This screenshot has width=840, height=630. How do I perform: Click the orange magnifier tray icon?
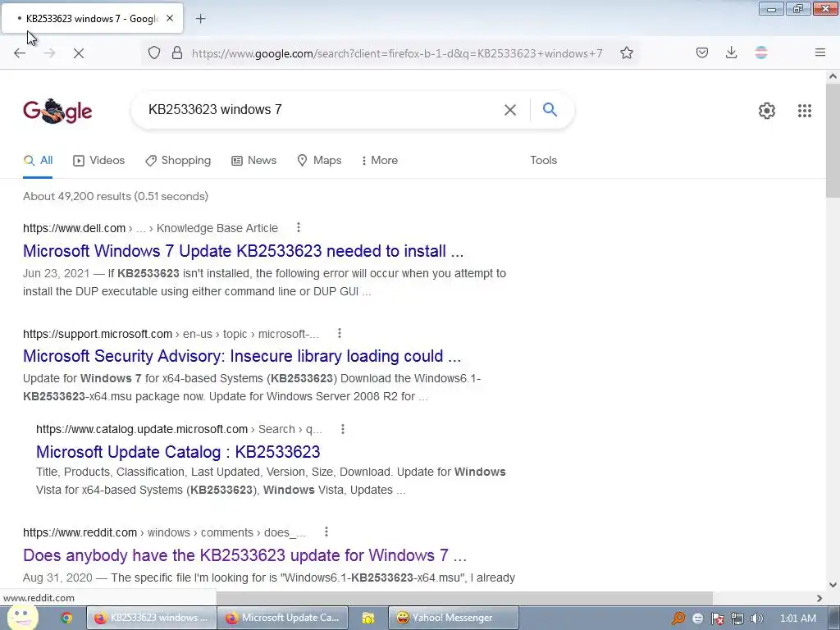point(678,619)
